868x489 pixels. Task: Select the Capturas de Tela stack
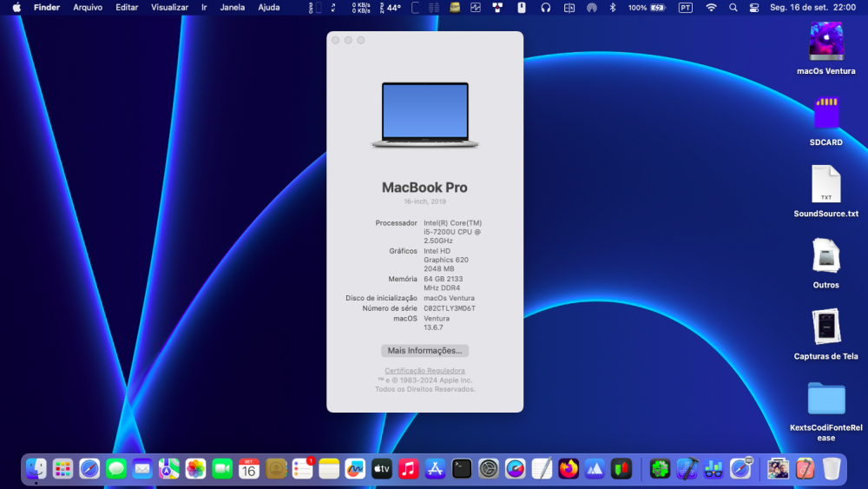pos(826,327)
